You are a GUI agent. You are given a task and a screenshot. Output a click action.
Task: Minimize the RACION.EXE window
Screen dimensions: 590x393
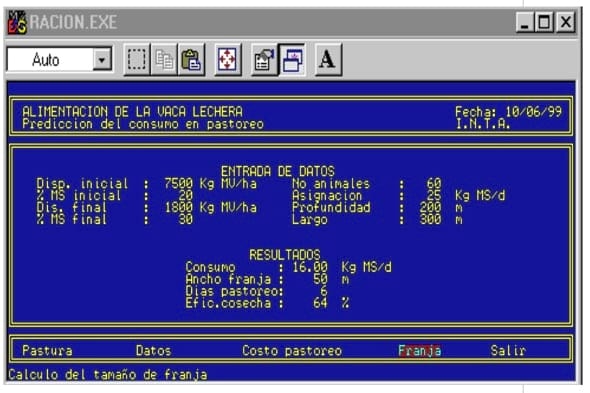pyautogui.click(x=525, y=22)
